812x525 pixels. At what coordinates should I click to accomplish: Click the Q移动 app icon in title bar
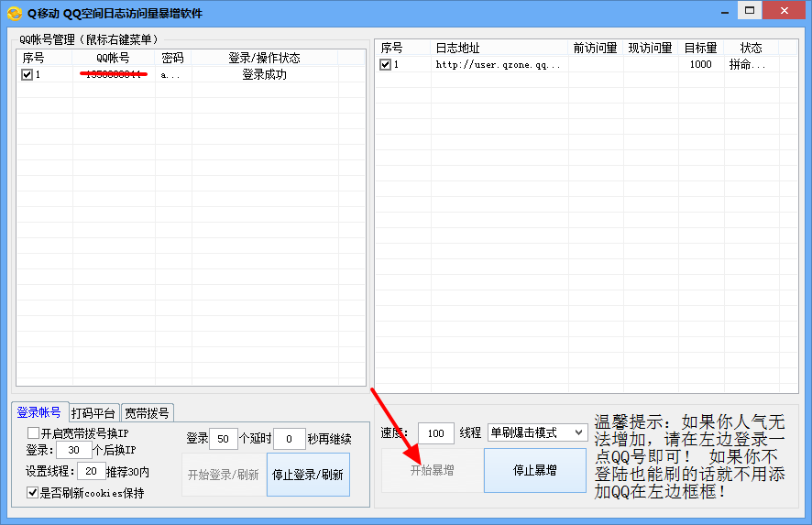click(15, 13)
